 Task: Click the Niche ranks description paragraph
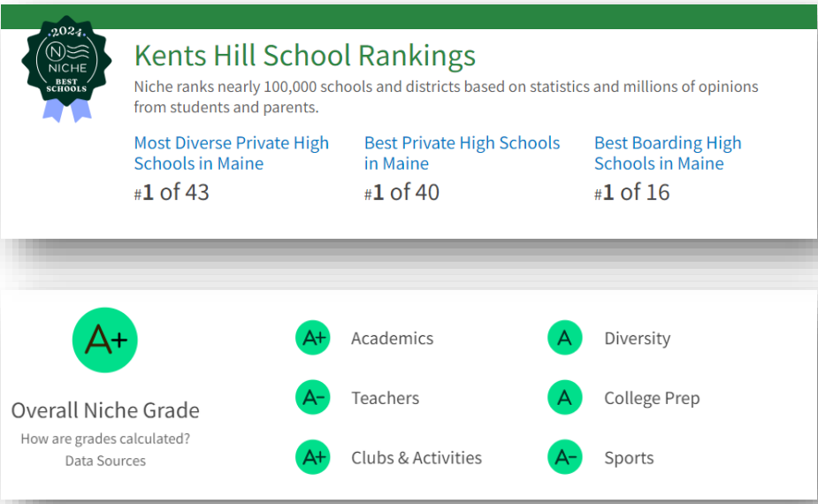(x=446, y=96)
